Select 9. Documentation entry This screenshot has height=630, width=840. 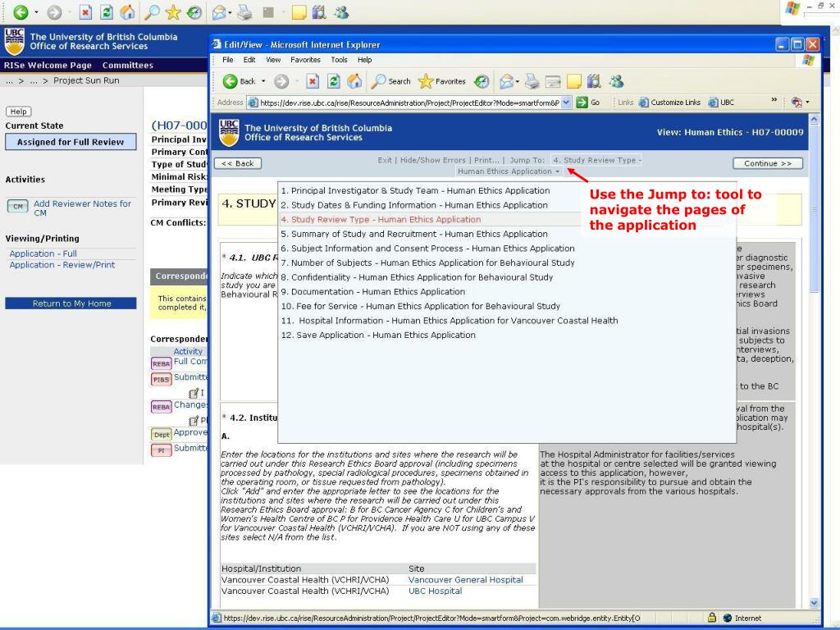pos(373,292)
